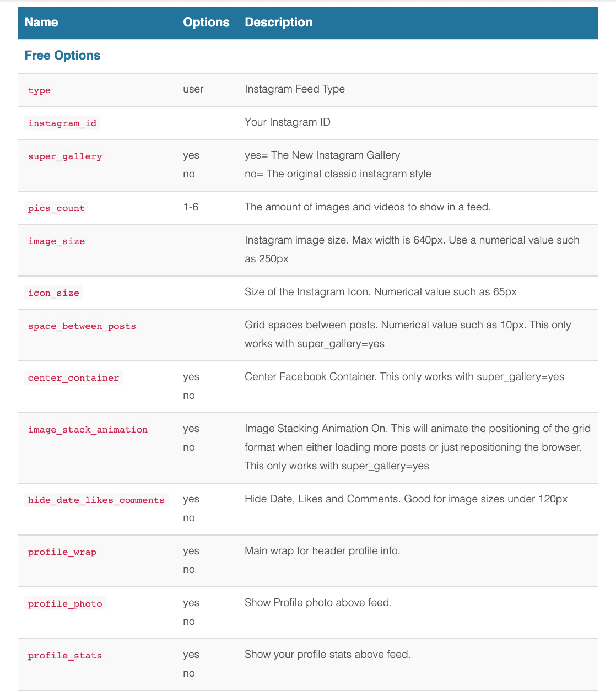The image size is (616, 692).
Task: Click the "Your Instagram ID" description text
Action: (288, 122)
